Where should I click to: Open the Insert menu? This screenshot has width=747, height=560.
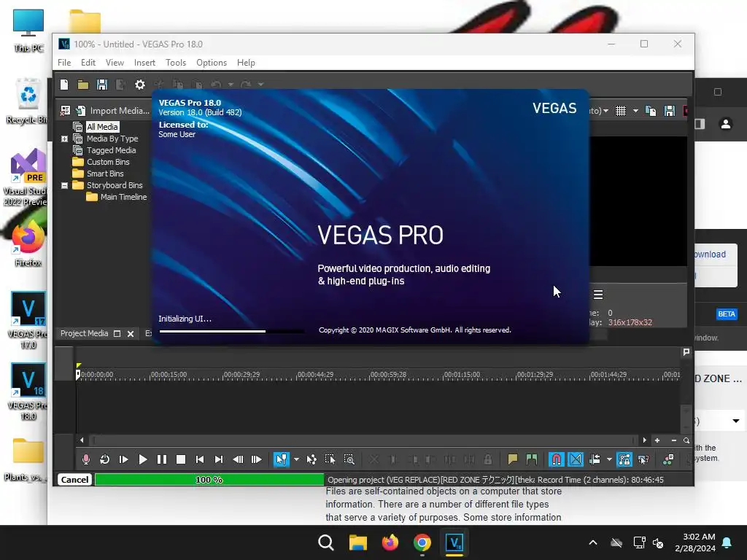point(144,63)
